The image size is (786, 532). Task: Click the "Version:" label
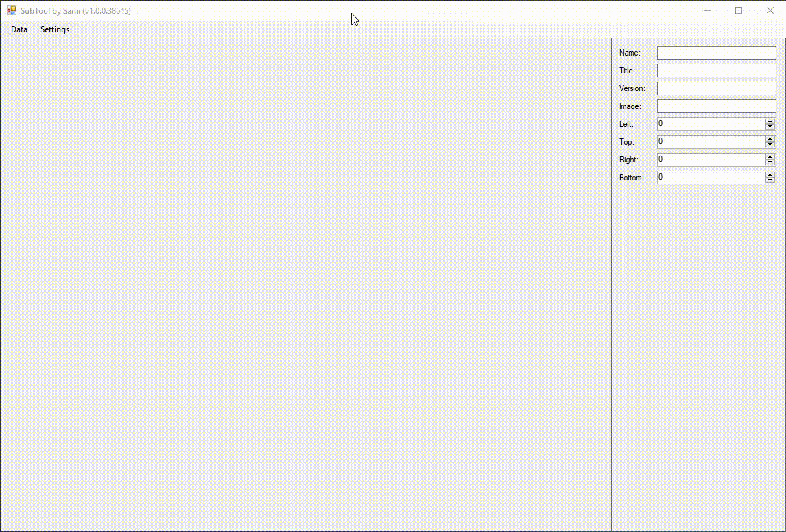(x=632, y=88)
